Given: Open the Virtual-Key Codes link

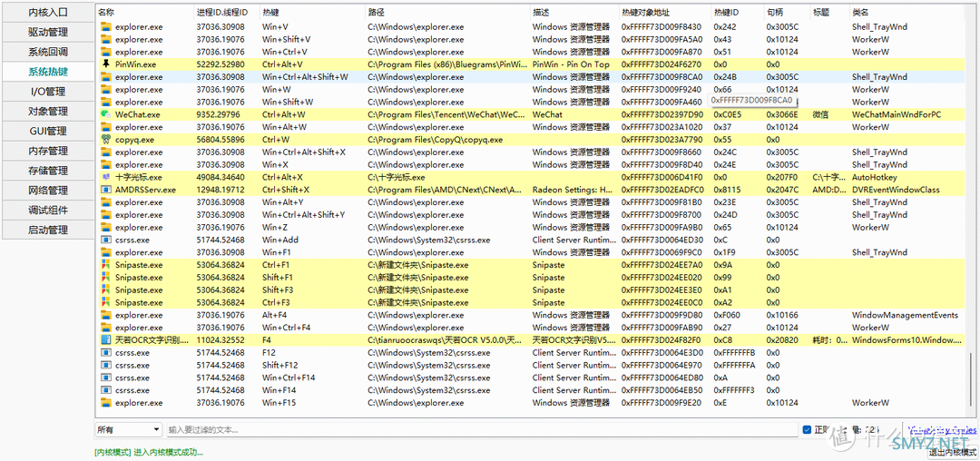Looking at the screenshot, I should 942,430.
